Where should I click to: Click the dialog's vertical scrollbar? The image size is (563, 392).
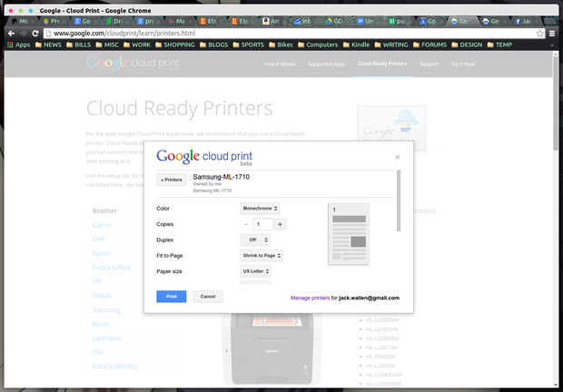coord(399,201)
